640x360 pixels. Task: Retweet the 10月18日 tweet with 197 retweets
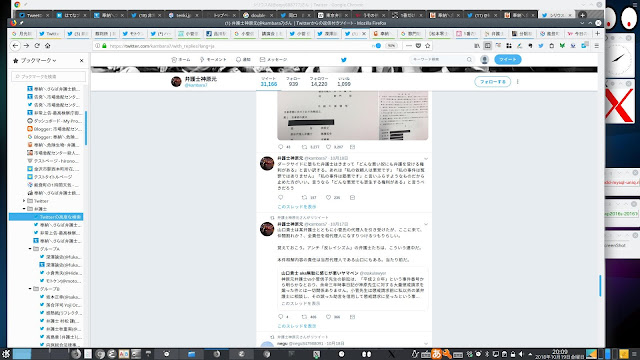304,198
